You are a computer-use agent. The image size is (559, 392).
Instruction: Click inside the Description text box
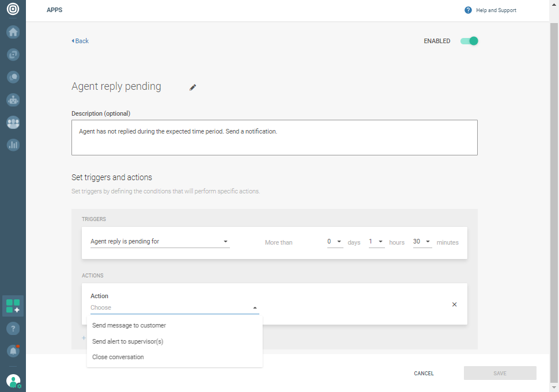(x=274, y=138)
